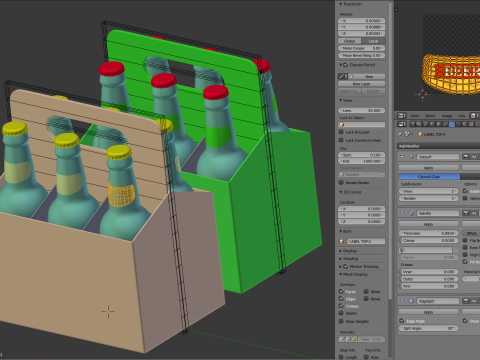Enable edge normals display icon under Normals
The image size is (480, 360).
(347, 339)
